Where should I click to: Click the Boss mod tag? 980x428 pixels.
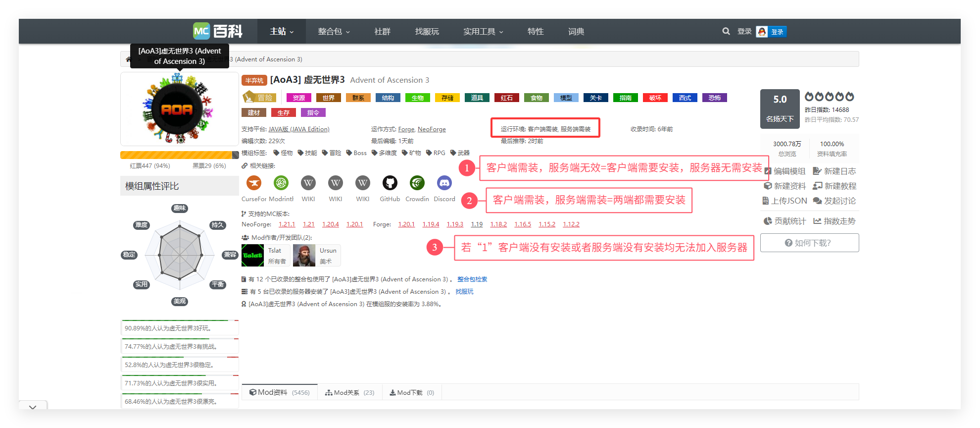pos(356,153)
